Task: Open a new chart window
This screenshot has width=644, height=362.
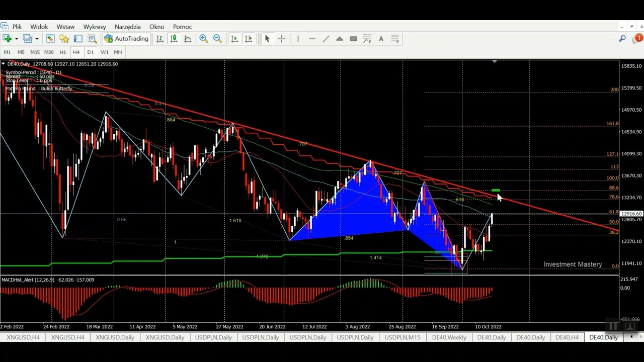Action: coord(7,39)
